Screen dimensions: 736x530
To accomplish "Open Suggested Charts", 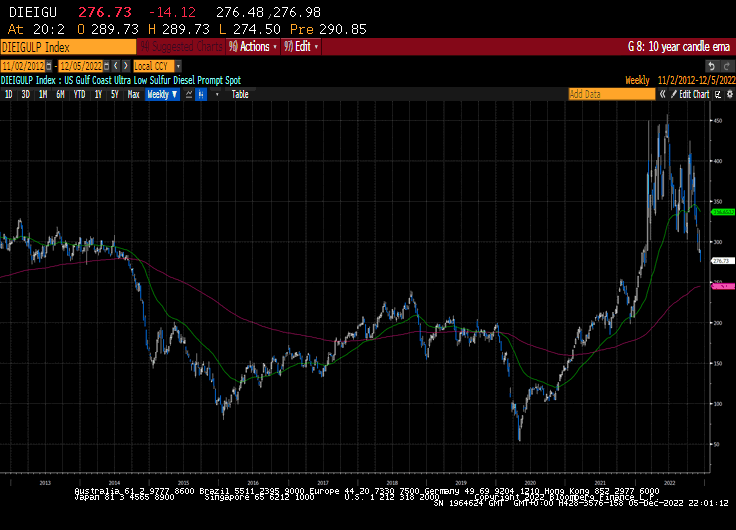I will pyautogui.click(x=181, y=46).
